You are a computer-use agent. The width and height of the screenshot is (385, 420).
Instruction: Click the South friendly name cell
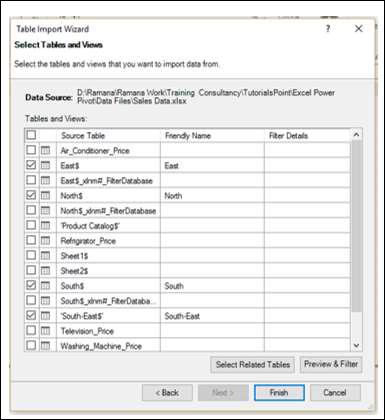tap(212, 286)
